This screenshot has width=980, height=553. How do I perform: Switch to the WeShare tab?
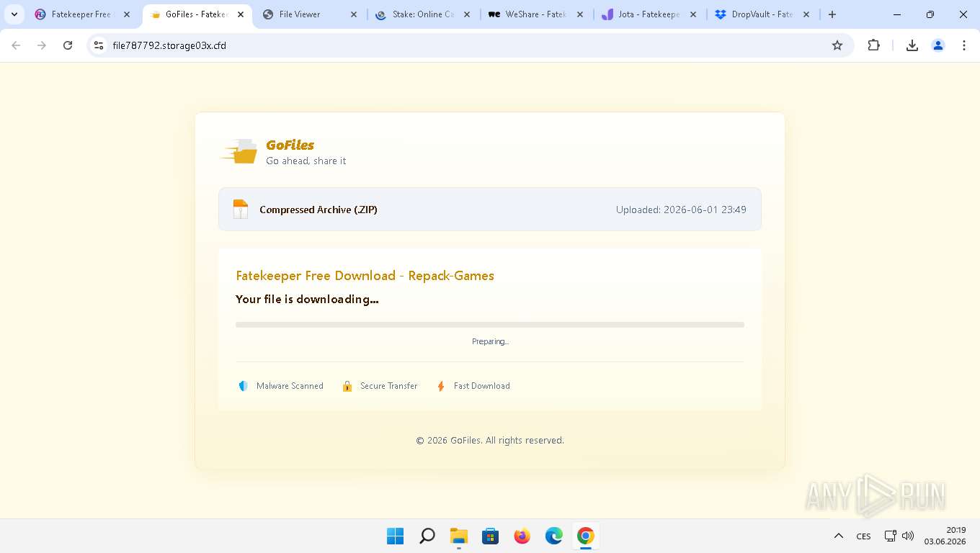pyautogui.click(x=536, y=14)
